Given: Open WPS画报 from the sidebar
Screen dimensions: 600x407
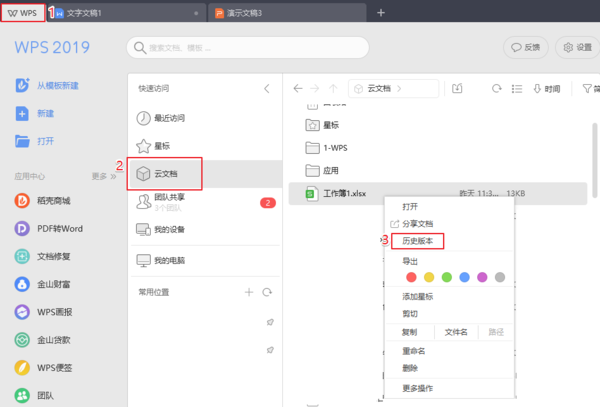Looking at the screenshot, I should click(x=53, y=311).
